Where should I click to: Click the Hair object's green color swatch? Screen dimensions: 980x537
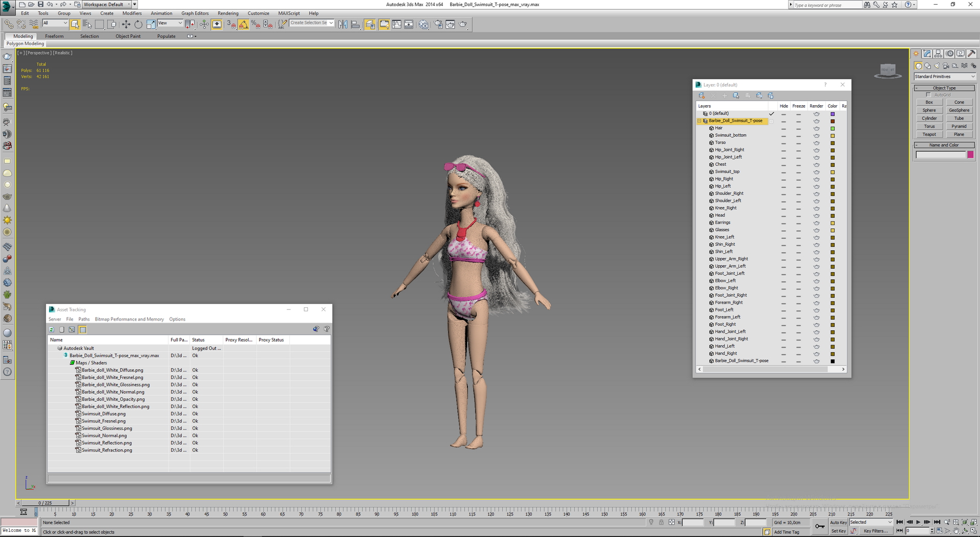coord(832,129)
